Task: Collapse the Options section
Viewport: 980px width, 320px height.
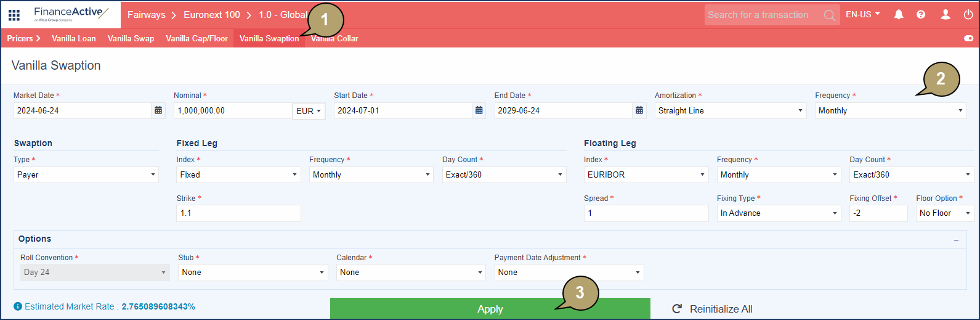Action: click(x=956, y=240)
